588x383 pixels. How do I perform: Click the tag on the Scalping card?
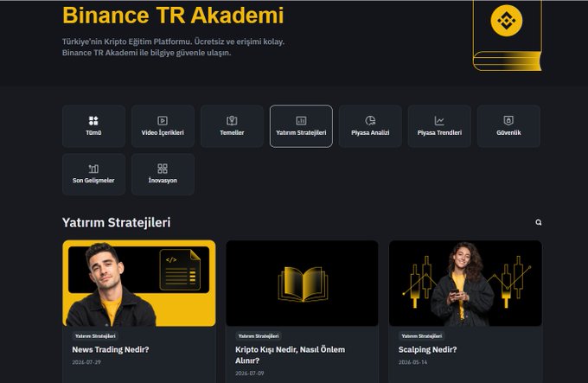422,336
